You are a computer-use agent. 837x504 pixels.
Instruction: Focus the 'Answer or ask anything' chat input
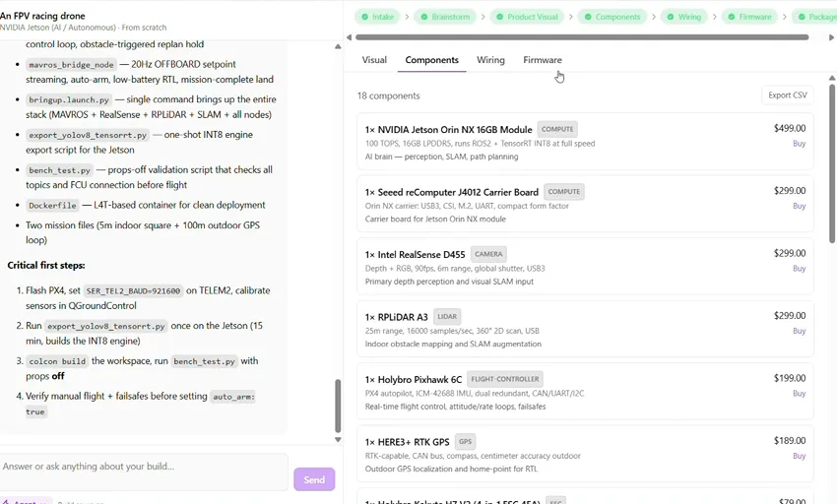pyautogui.click(x=144, y=472)
